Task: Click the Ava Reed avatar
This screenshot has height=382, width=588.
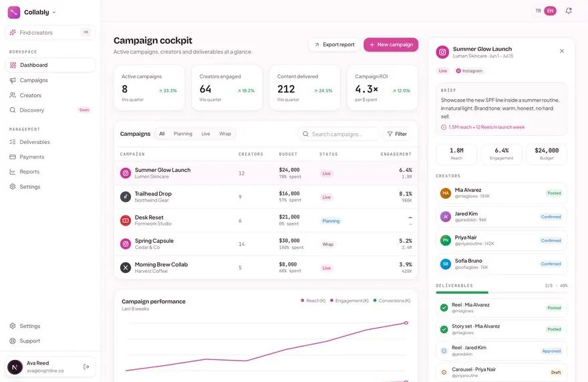Action: [15, 367]
